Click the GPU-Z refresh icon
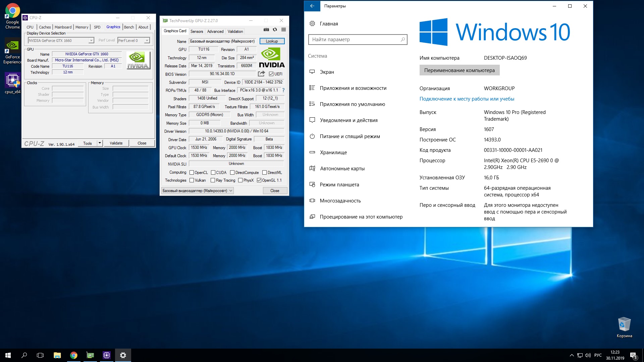The image size is (644, 362). (275, 29)
